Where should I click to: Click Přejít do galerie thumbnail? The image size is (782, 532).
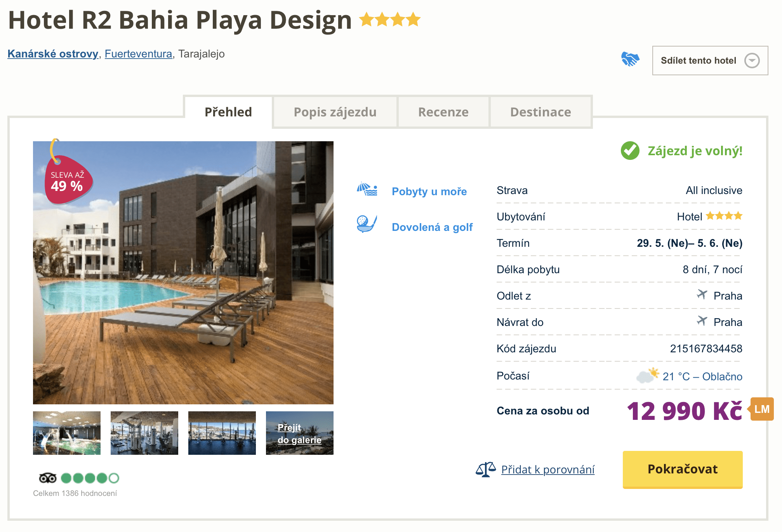point(299,433)
